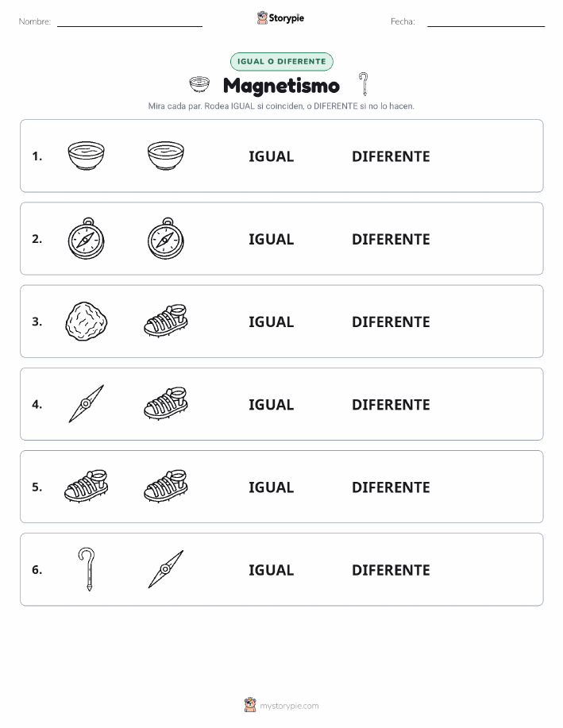This screenshot has width=563, height=728.
Task: Select the shepherd's staff icon in row 6
Action: [87, 569]
